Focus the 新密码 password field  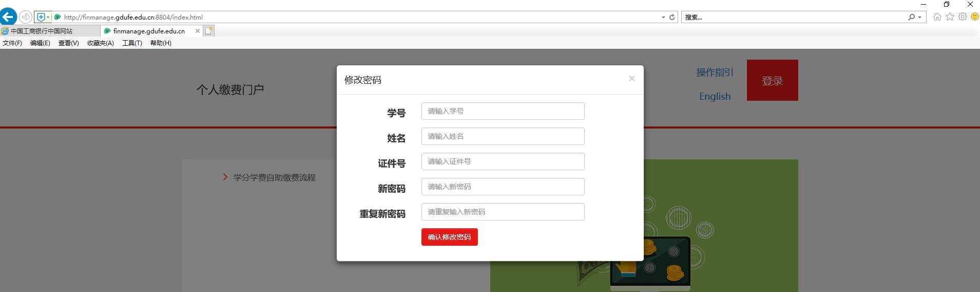pos(503,187)
